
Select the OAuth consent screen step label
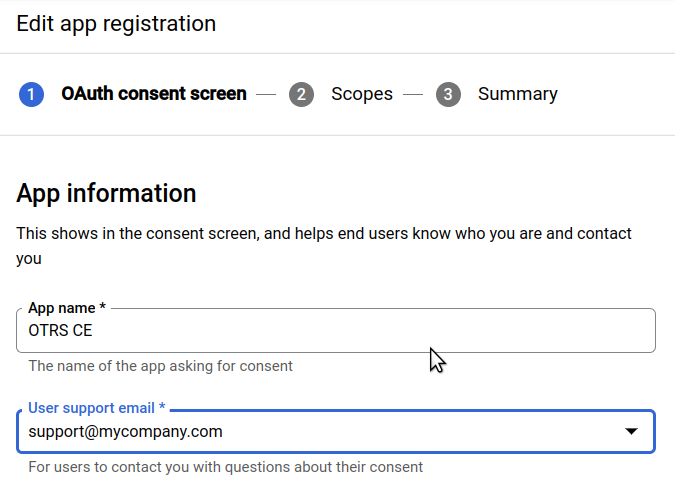(154, 94)
